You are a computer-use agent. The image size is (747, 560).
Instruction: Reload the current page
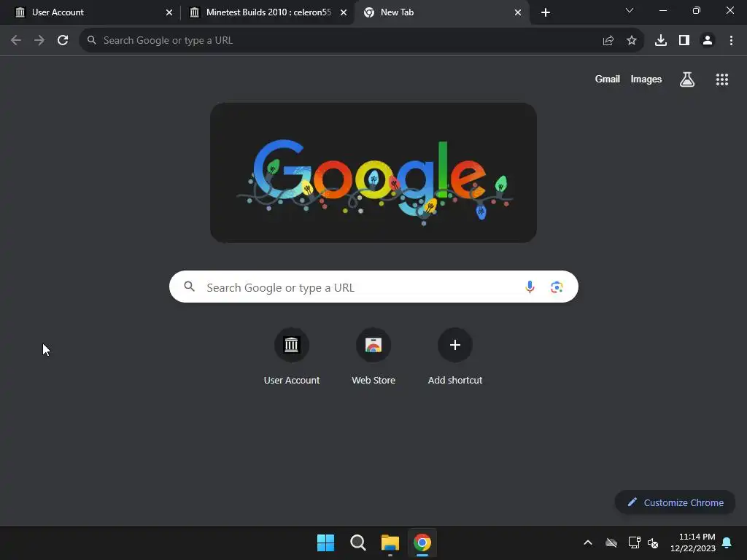(x=63, y=41)
